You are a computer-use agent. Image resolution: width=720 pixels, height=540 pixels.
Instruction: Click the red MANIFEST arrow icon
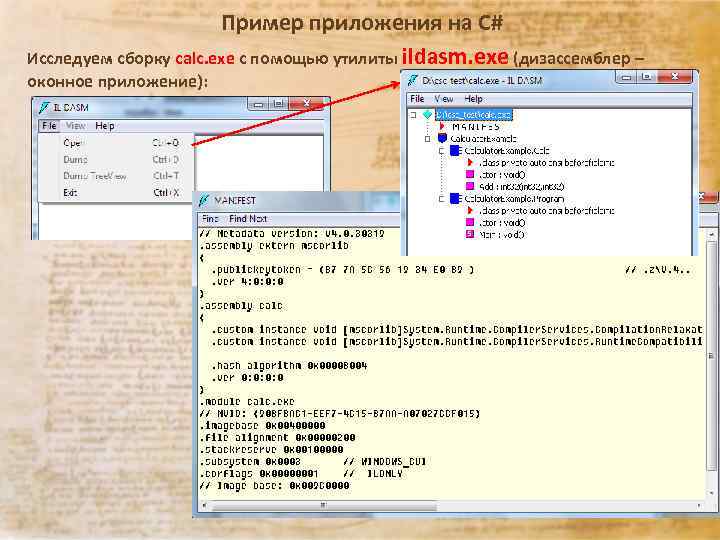pos(442,126)
